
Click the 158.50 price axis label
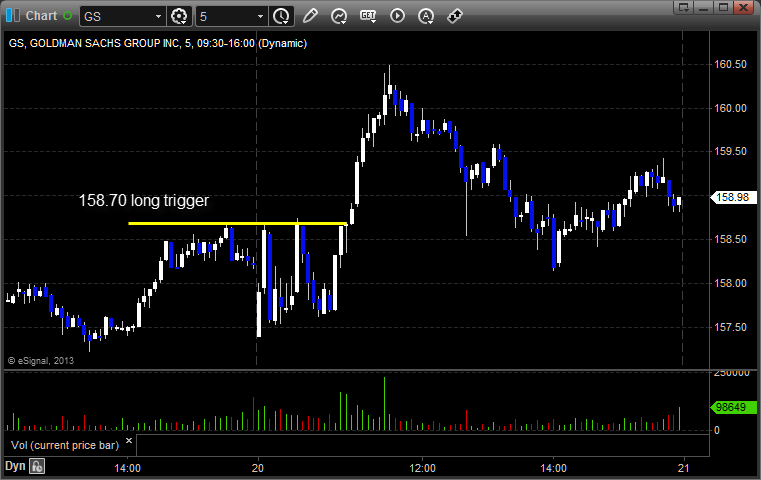pyautogui.click(x=730, y=239)
